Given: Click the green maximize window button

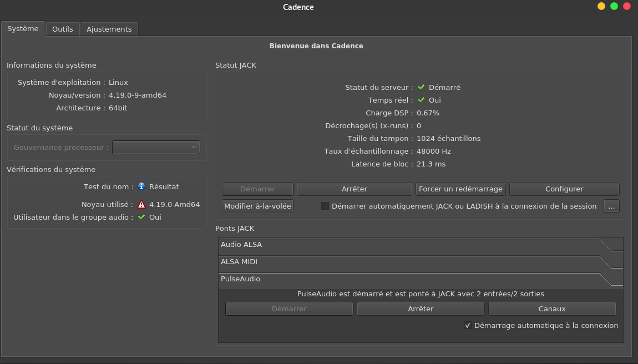Looking at the screenshot, I should (614, 7).
